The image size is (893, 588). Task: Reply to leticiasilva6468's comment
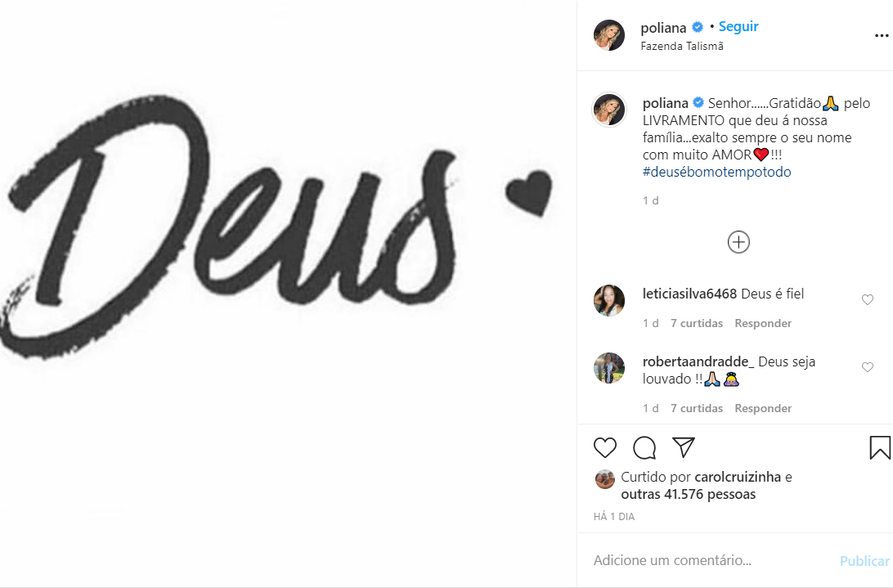(763, 323)
